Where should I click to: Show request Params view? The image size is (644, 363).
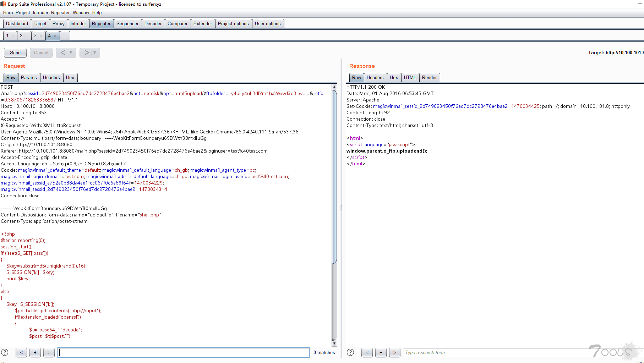click(29, 77)
